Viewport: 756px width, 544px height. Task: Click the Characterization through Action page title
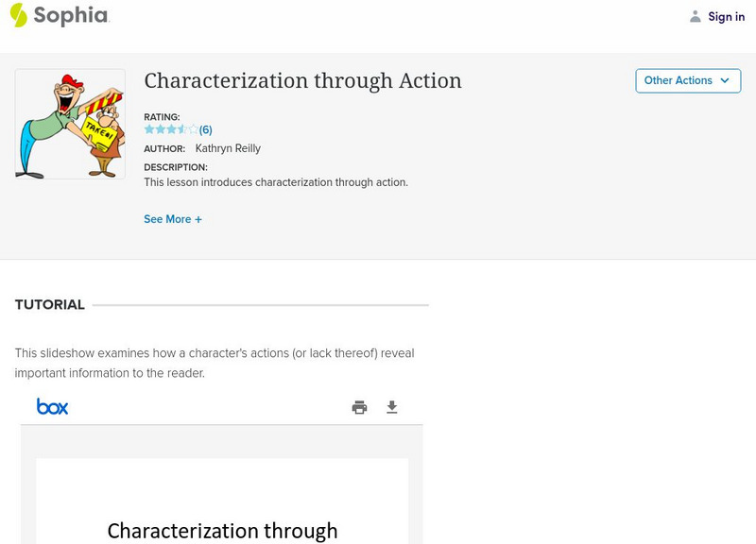tap(302, 81)
